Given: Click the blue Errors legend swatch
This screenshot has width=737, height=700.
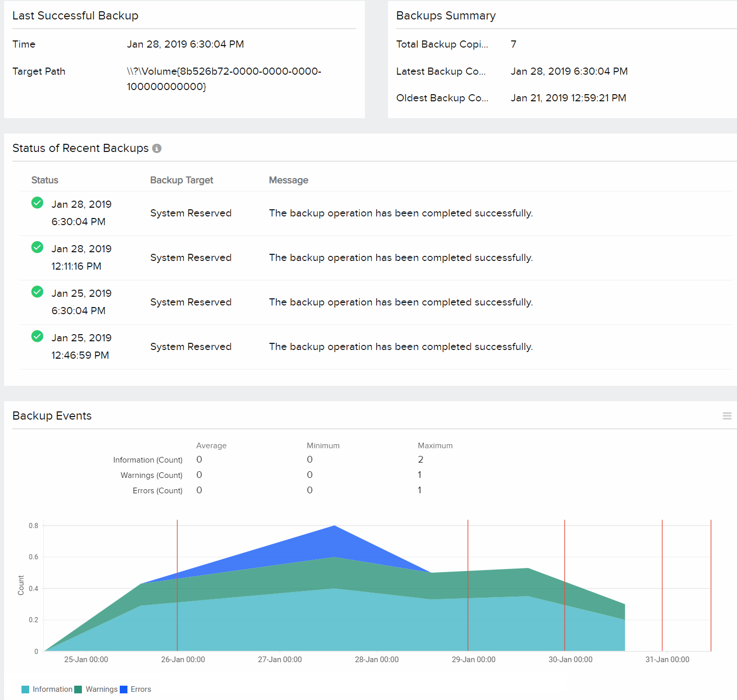Looking at the screenshot, I should 123,689.
